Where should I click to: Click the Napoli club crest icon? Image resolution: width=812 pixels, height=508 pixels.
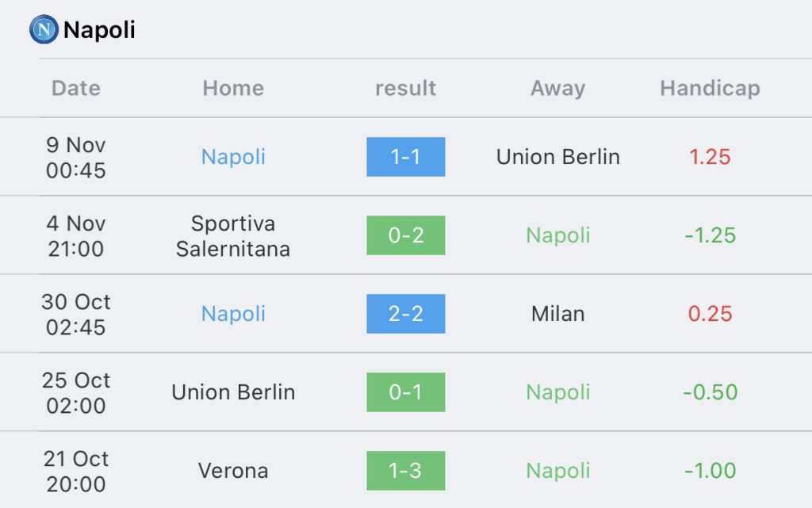44,30
